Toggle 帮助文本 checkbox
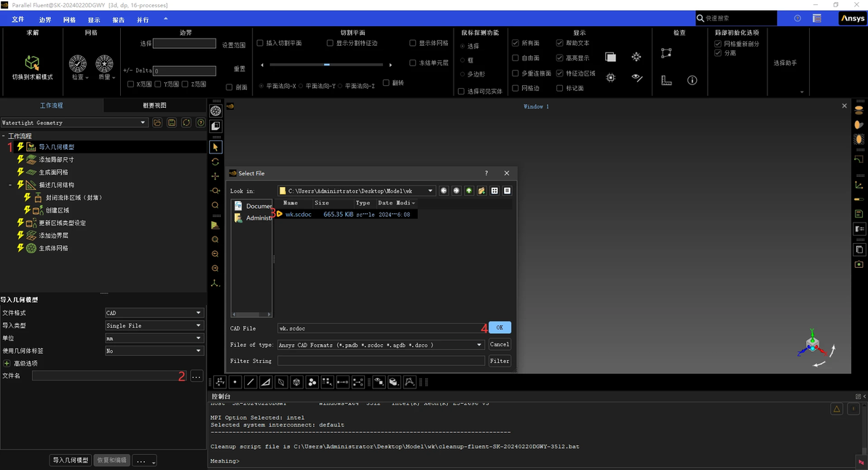 560,43
